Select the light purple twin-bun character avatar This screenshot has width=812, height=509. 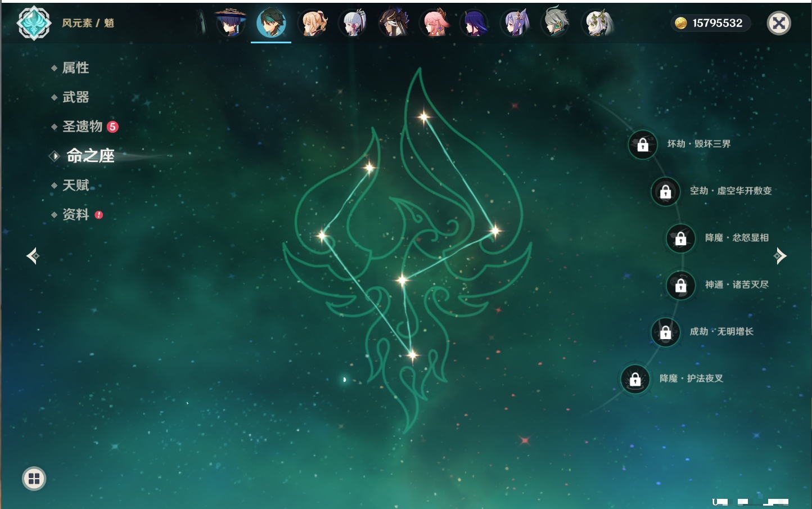pos(516,23)
